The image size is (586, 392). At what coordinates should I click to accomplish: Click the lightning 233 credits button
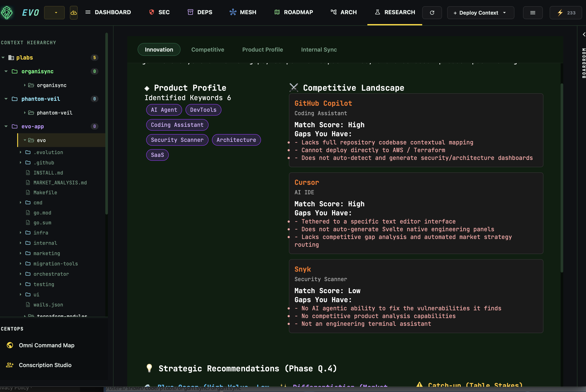[x=566, y=13]
